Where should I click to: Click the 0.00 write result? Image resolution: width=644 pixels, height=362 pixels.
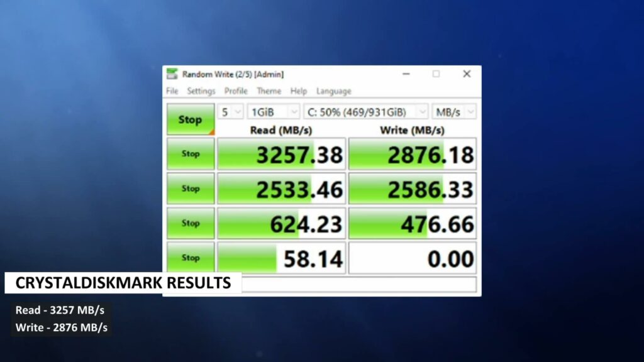[413, 258]
